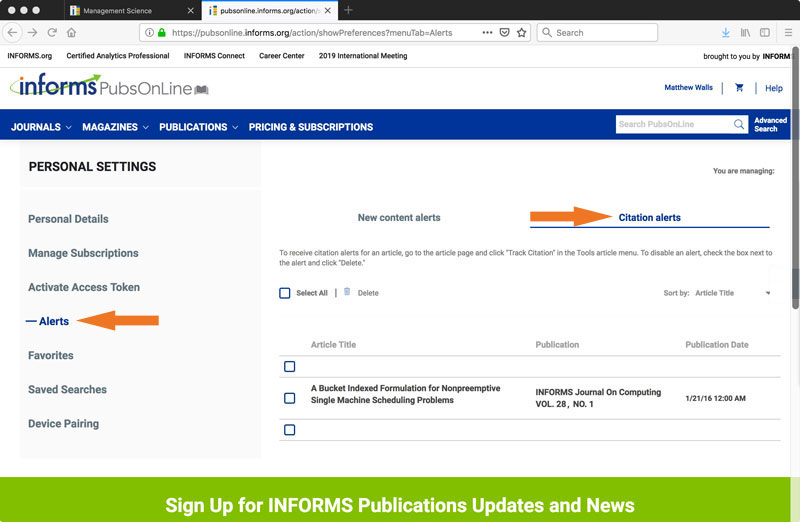Click the trash Delete icon
Image resolution: width=800 pixels, height=522 pixels.
(347, 292)
